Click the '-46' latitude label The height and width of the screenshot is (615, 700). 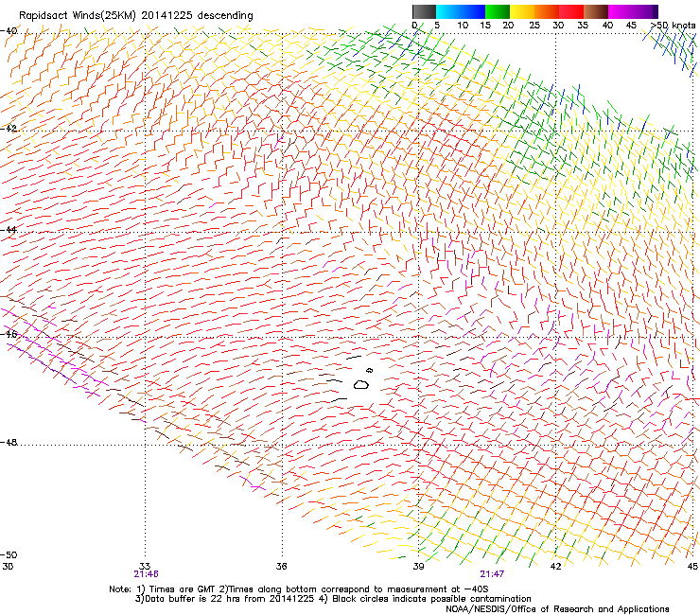click(9, 334)
